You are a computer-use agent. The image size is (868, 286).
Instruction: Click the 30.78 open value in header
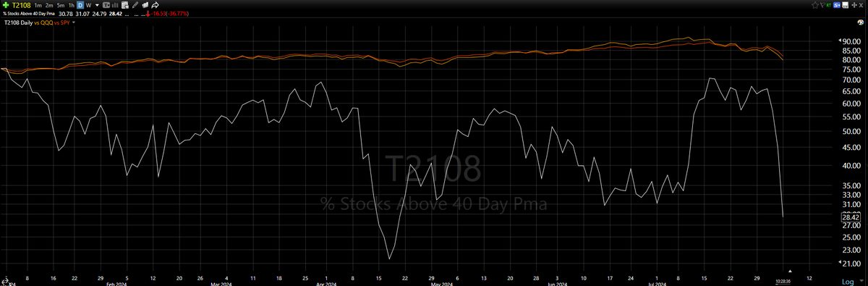click(x=66, y=14)
